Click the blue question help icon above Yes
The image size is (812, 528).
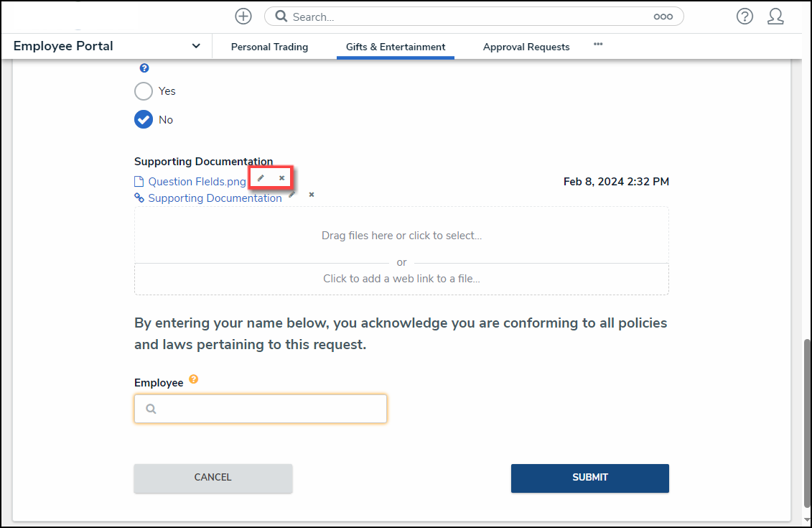click(144, 68)
